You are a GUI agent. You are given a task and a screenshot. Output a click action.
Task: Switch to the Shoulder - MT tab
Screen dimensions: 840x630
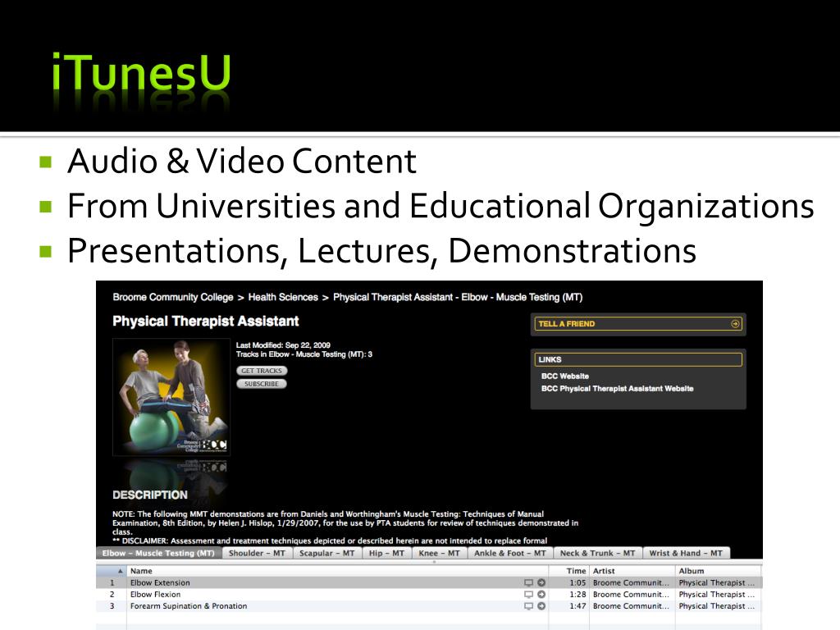tap(257, 553)
